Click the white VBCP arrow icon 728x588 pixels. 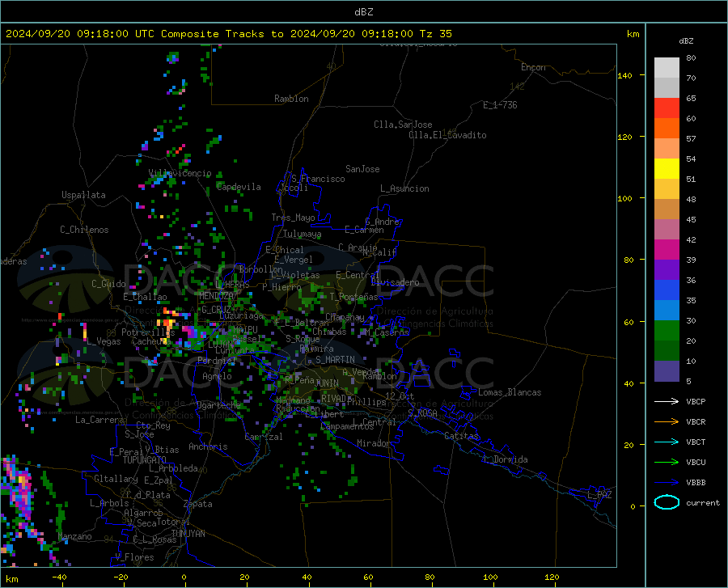pyautogui.click(x=667, y=401)
